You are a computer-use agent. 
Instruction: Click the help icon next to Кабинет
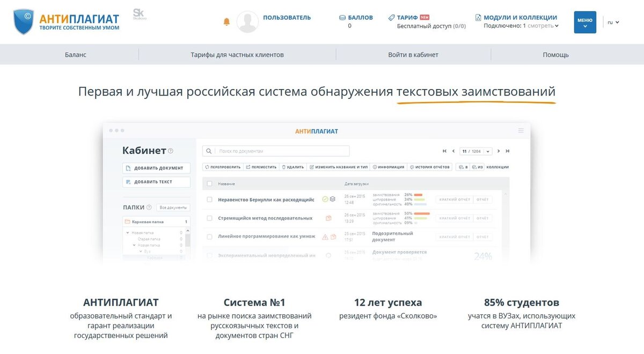pos(171,151)
